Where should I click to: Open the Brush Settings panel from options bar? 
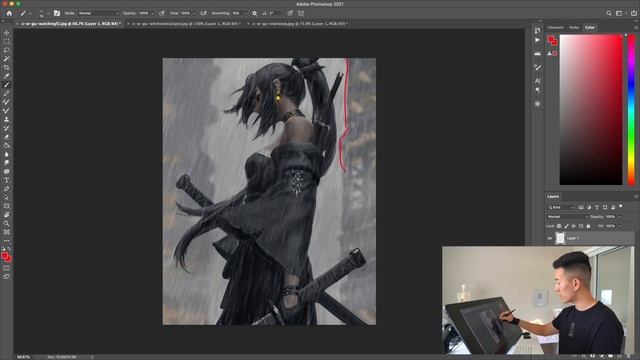click(x=57, y=13)
